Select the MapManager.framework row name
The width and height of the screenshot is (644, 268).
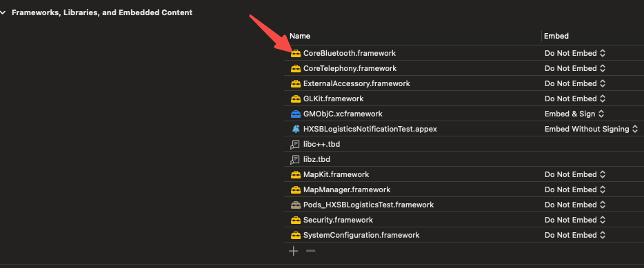tap(347, 190)
